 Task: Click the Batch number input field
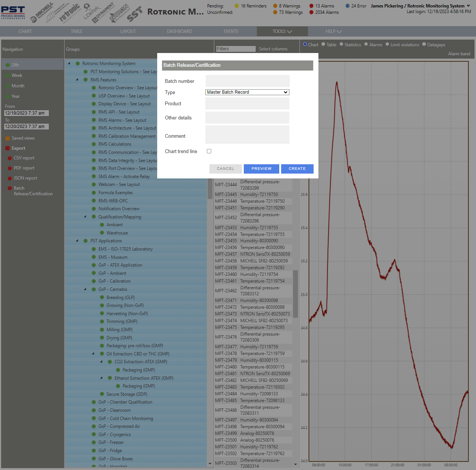coord(248,81)
